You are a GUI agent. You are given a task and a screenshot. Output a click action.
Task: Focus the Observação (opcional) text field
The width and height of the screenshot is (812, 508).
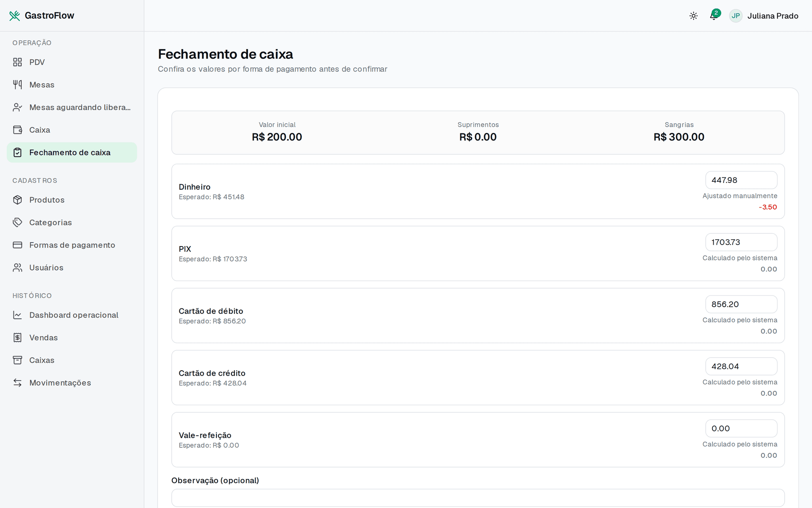tap(478, 498)
